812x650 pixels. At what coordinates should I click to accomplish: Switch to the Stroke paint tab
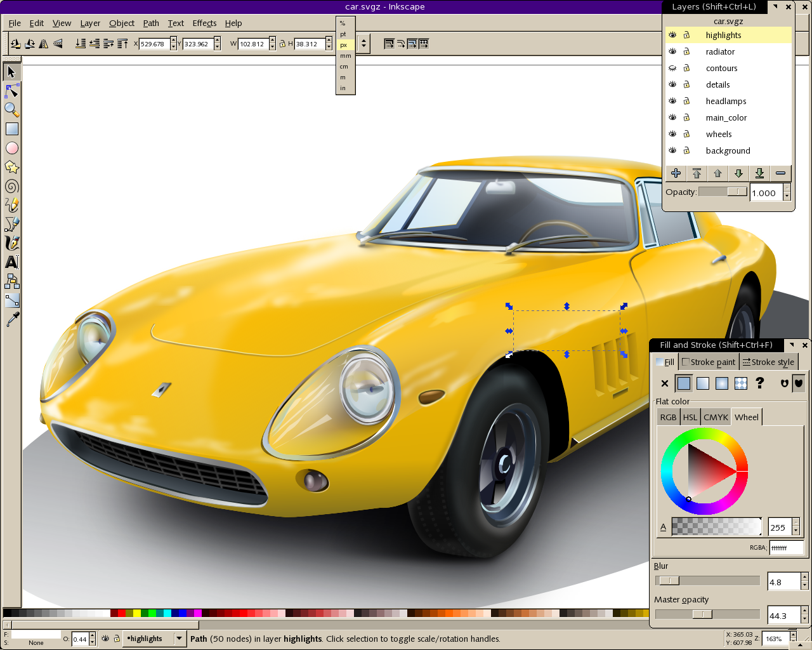[x=709, y=362]
